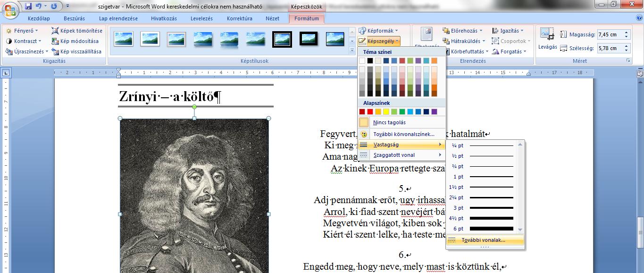Compress pictures with Képek tömörítése
Image resolution: width=644 pixels, height=273 pixels.
click(77, 31)
